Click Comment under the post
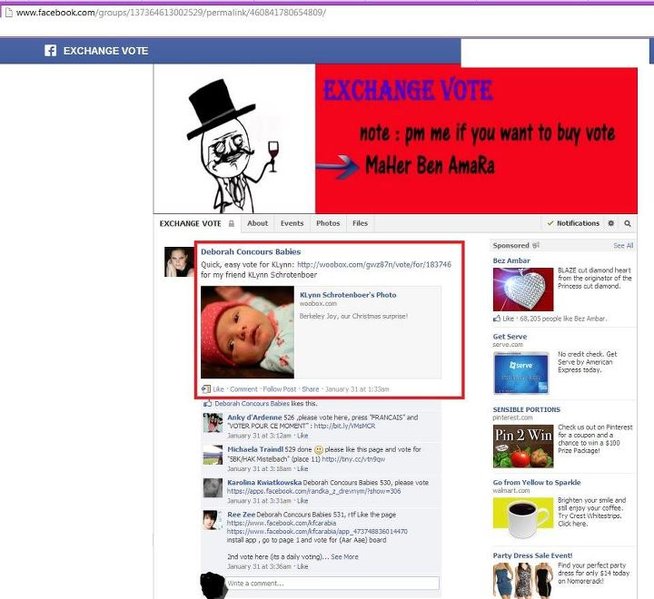The height and width of the screenshot is (599, 654). (x=244, y=389)
